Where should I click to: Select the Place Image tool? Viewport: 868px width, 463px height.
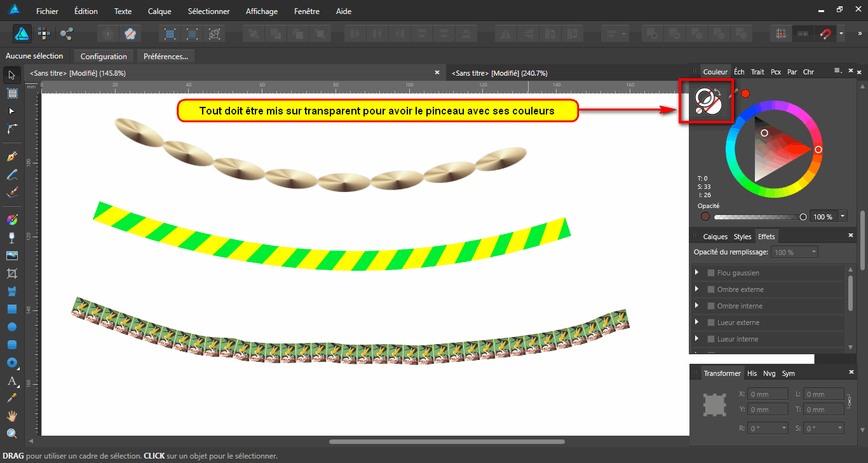(x=11, y=256)
